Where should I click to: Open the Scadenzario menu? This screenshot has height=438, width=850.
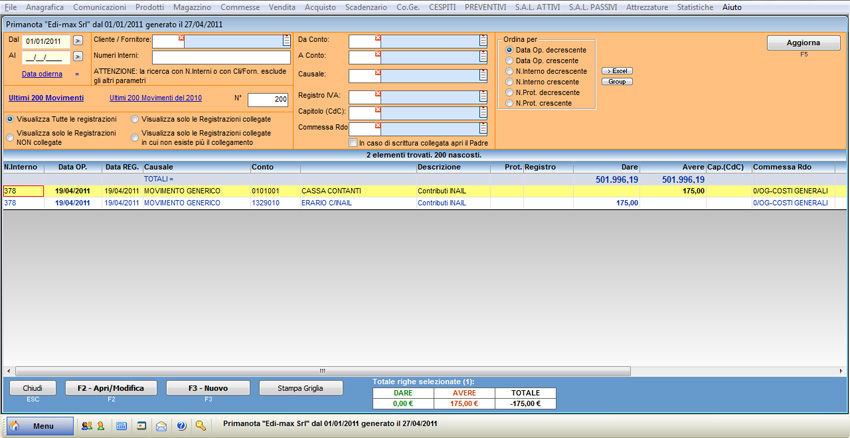coord(366,7)
